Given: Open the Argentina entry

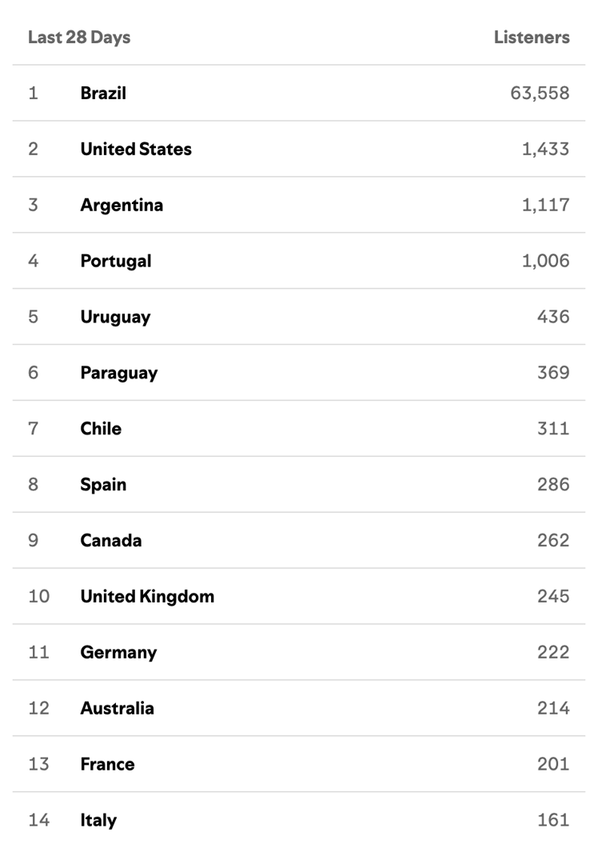Looking at the screenshot, I should [122, 205].
